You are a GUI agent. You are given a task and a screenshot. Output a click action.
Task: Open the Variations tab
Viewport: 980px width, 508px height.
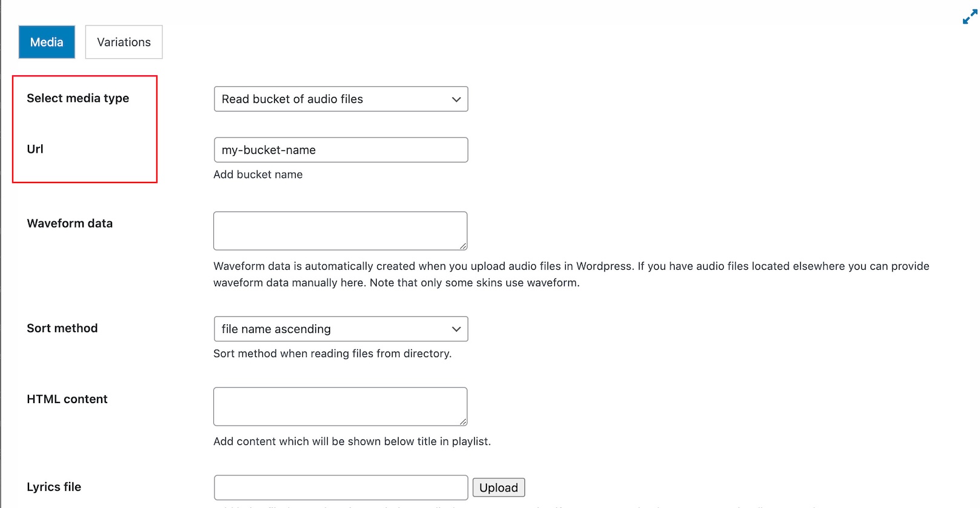(x=124, y=42)
